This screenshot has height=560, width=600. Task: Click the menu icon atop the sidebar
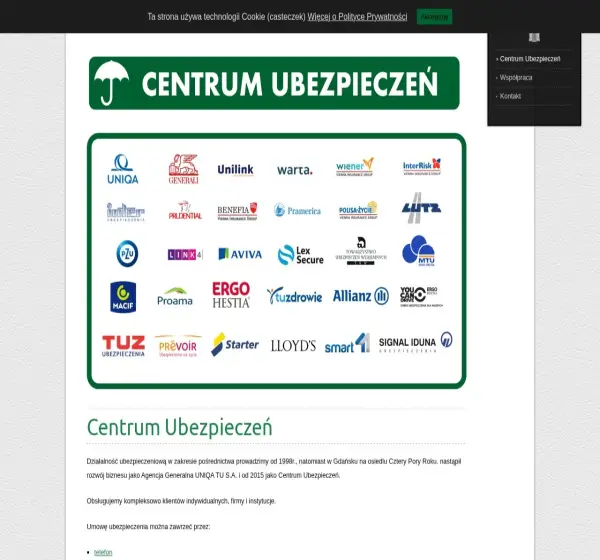pyautogui.click(x=534, y=38)
